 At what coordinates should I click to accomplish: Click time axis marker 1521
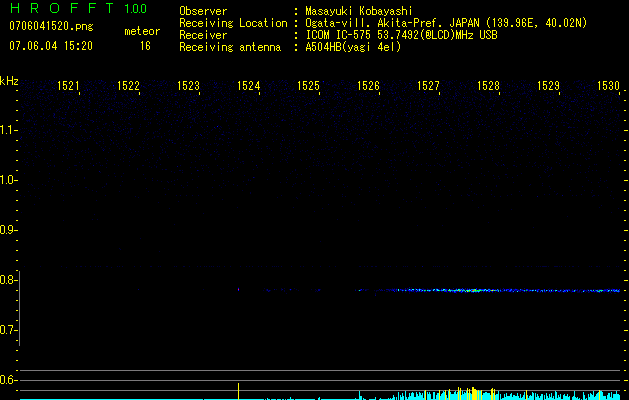tap(68, 86)
